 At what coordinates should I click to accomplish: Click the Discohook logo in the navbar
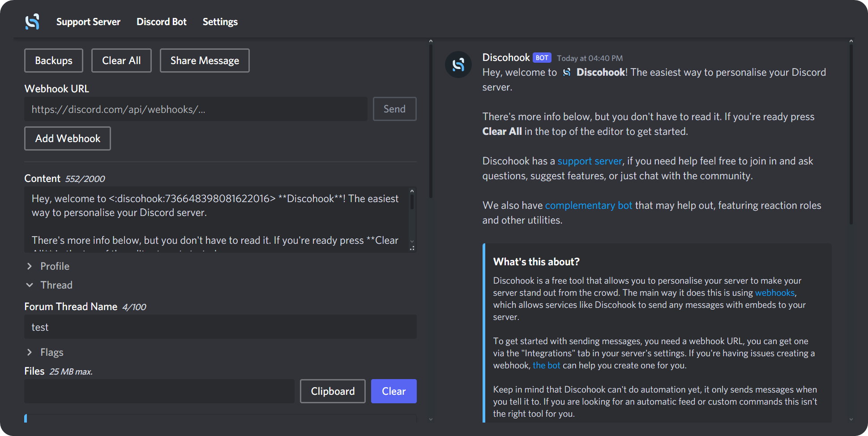click(x=32, y=21)
